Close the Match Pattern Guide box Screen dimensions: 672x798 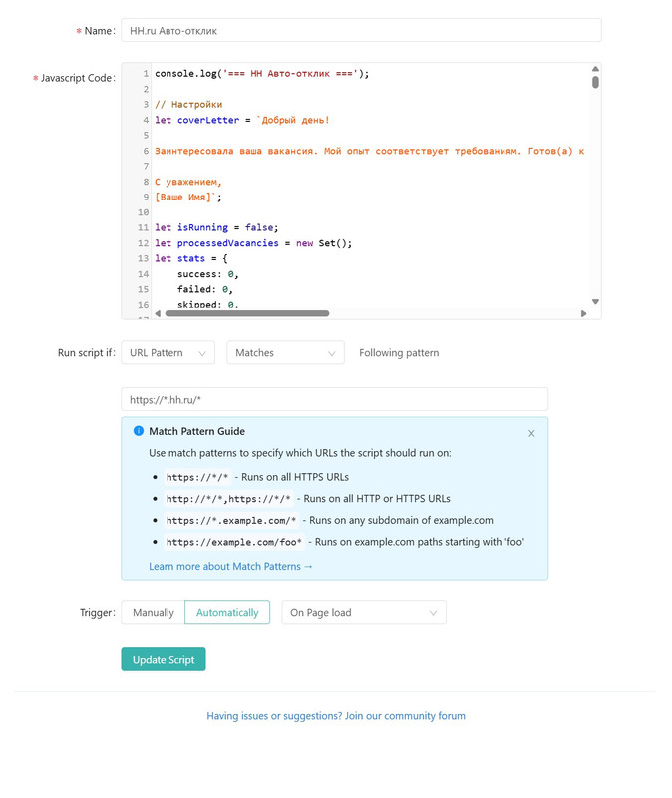531,433
